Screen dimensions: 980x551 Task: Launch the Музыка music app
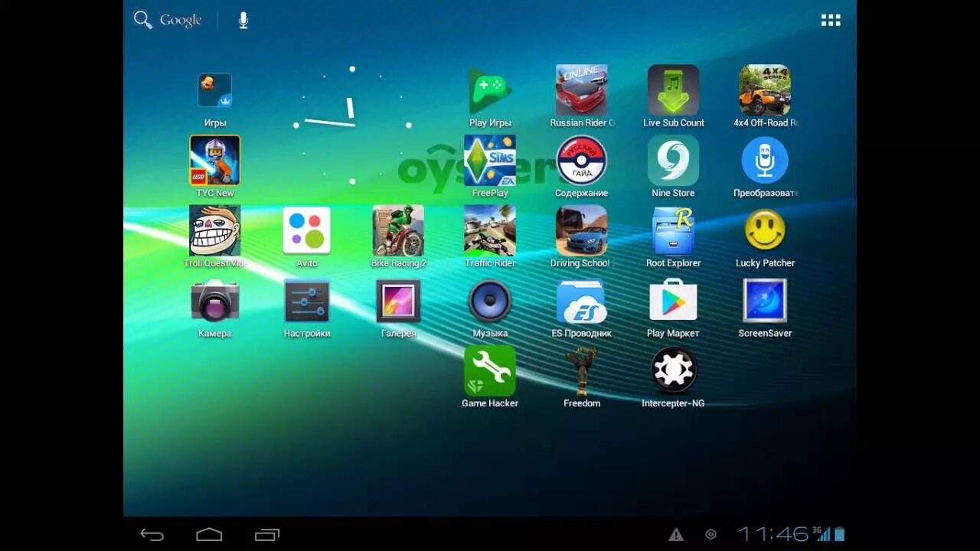490,300
